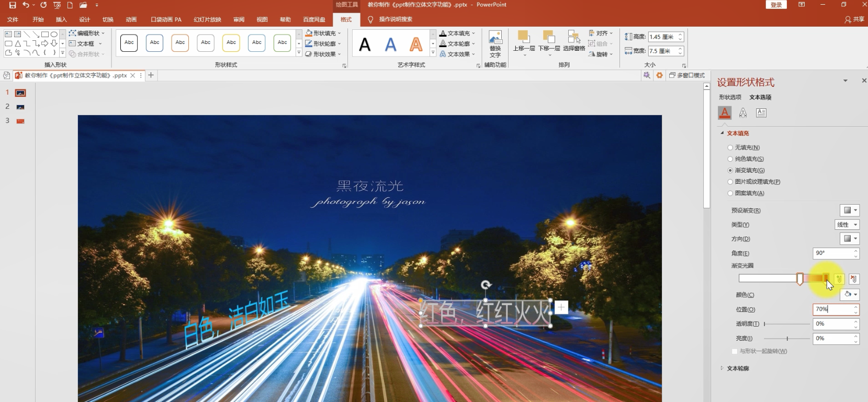868x402 pixels.
Task: Click the Undo arrow icon
Action: pyautogui.click(x=26, y=5)
